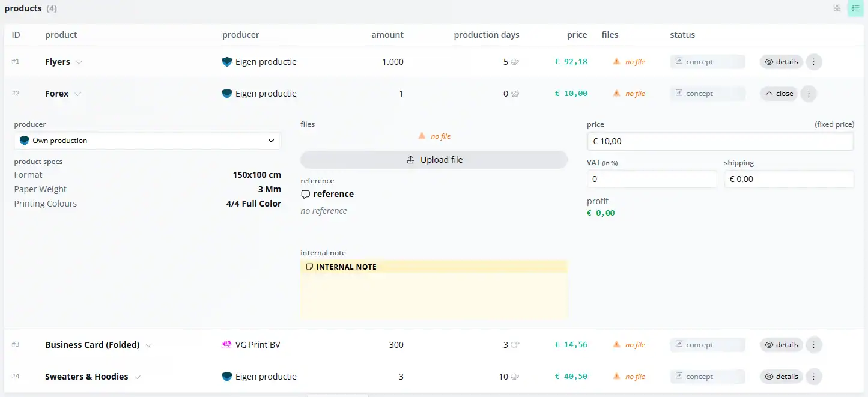868x397 pixels.
Task: Show details for Business Card (Folded) row
Action: tap(782, 345)
